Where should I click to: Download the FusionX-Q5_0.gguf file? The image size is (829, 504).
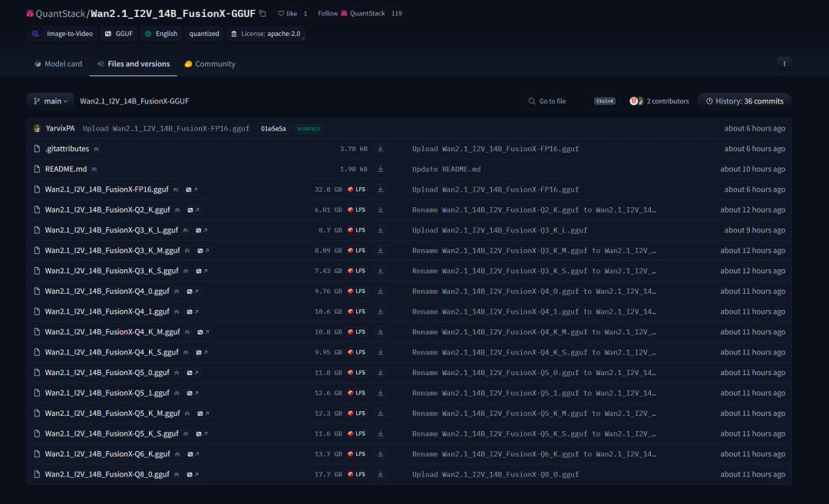(380, 373)
